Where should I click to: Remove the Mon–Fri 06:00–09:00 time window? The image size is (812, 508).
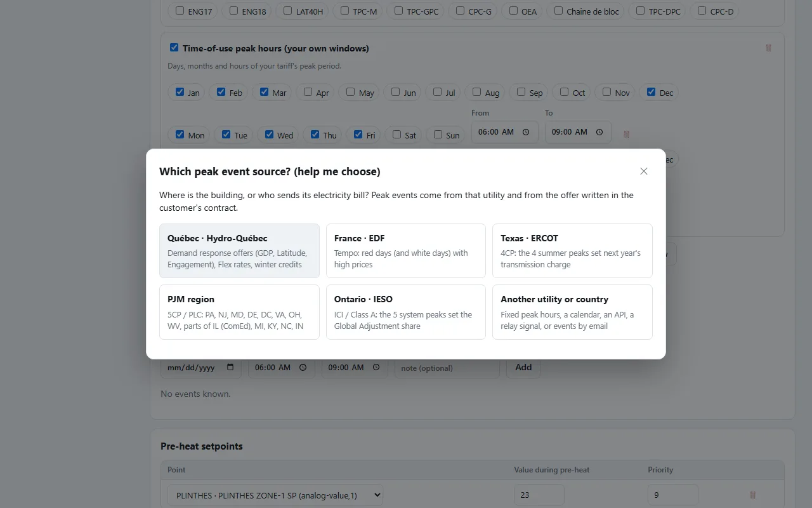tap(626, 135)
